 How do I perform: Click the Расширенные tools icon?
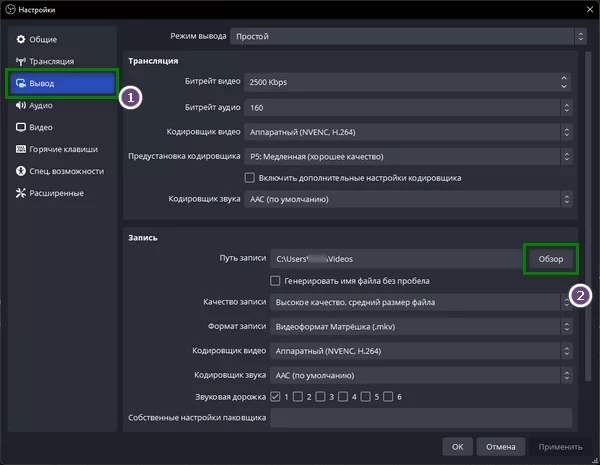click(x=21, y=193)
